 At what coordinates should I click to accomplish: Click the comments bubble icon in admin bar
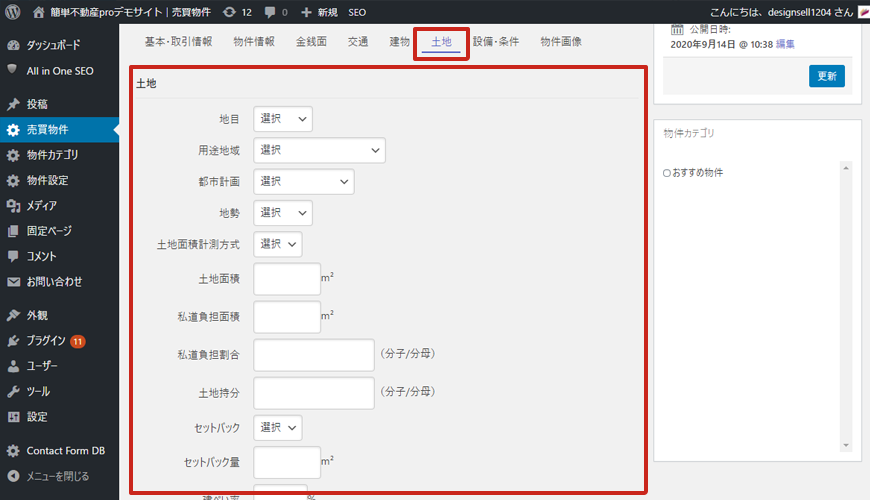tap(269, 12)
